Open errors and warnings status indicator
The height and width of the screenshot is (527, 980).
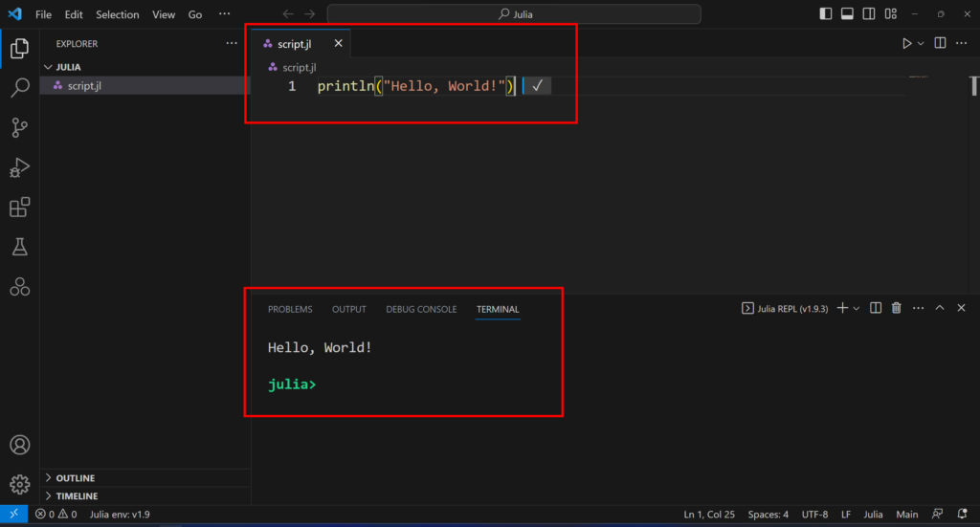(56, 514)
